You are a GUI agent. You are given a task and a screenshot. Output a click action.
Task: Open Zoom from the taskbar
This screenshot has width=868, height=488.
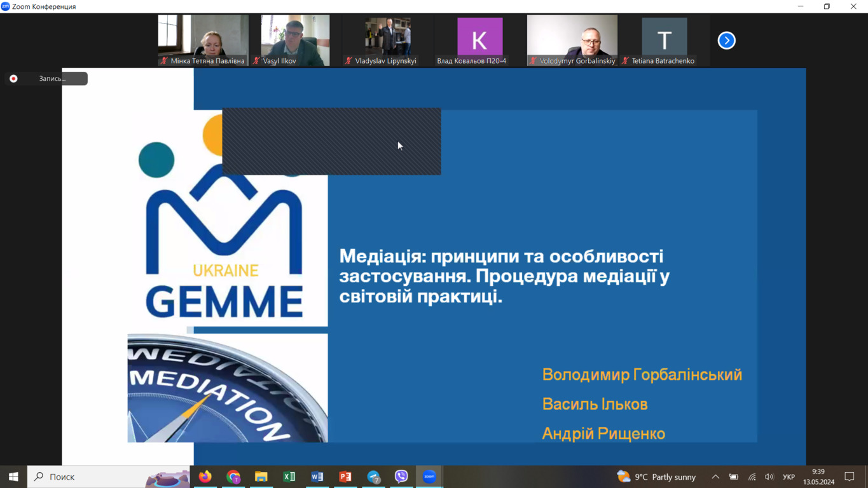pos(429,477)
